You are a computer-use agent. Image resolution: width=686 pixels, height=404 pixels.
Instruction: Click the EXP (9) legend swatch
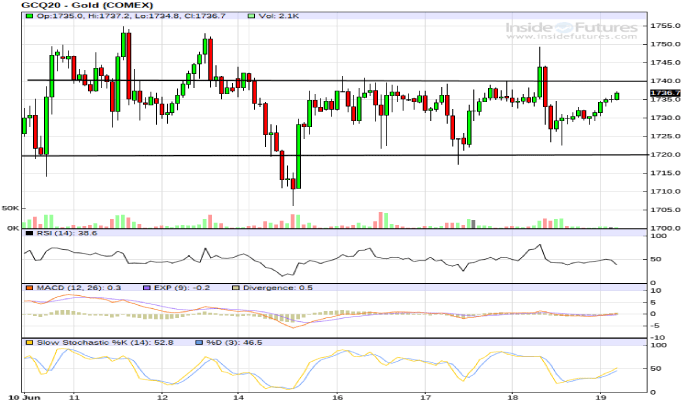(146, 288)
